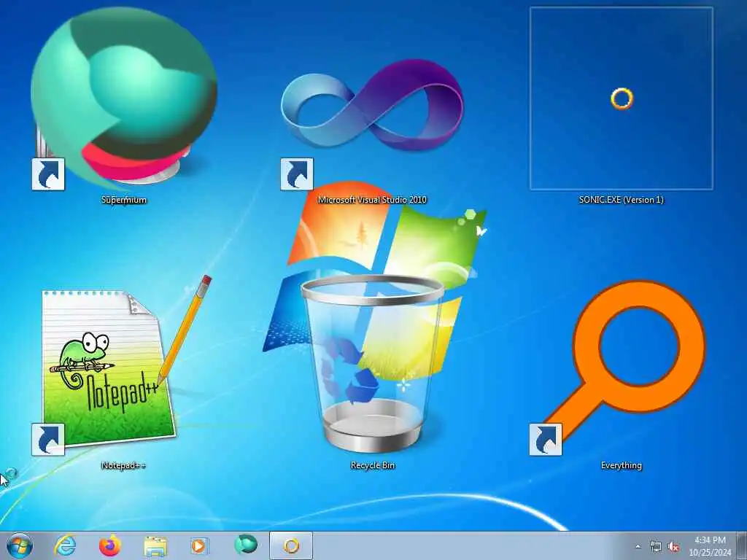Select the 'SONIC.EXE (Version 1)' label
This screenshot has height=560, width=747.
coord(622,200)
